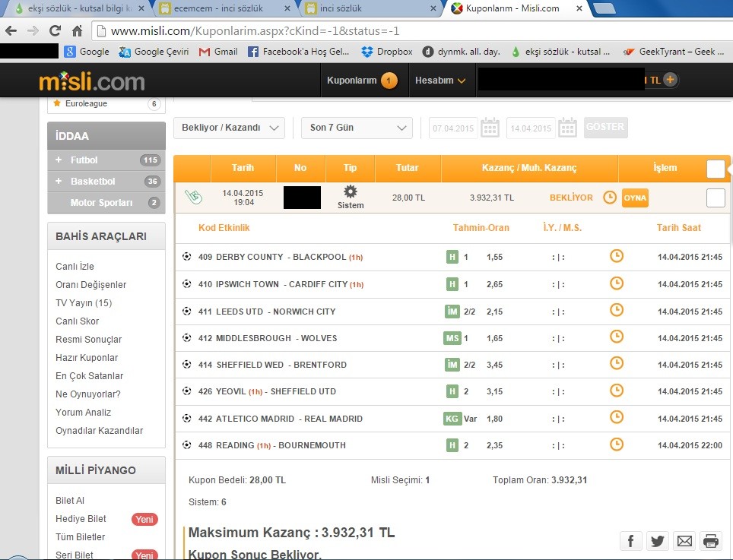Image resolution: width=733 pixels, height=560 pixels.
Task: Open the Resmi Sonuçlar link
Action: pyautogui.click(x=88, y=339)
